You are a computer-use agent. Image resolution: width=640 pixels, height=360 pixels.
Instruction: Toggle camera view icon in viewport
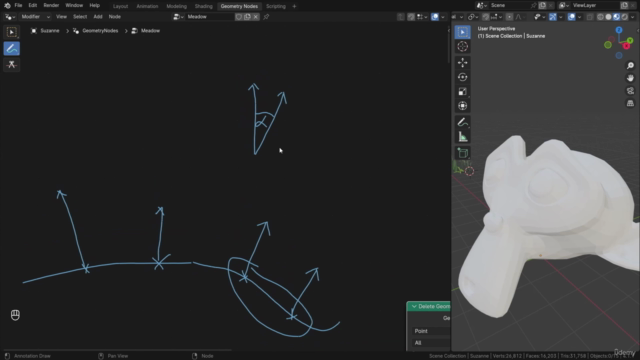pos(630,91)
